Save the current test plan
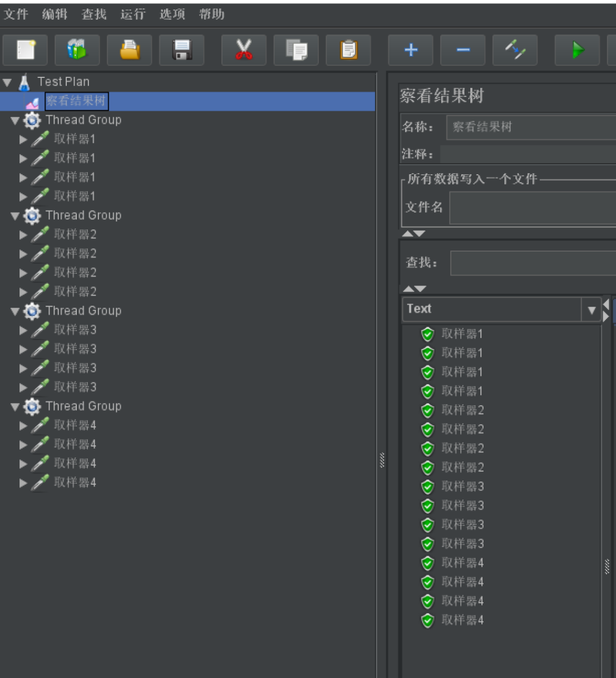This screenshot has height=678, width=616. 181,50
